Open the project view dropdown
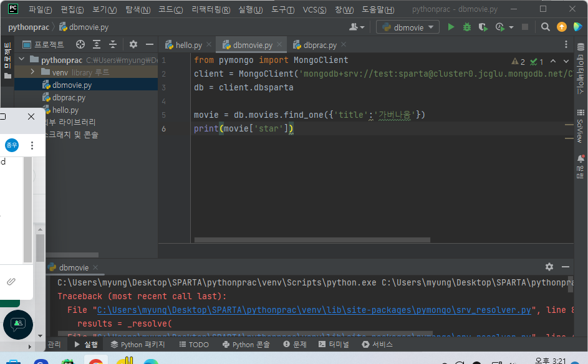The height and width of the screenshot is (364, 588). click(x=43, y=45)
